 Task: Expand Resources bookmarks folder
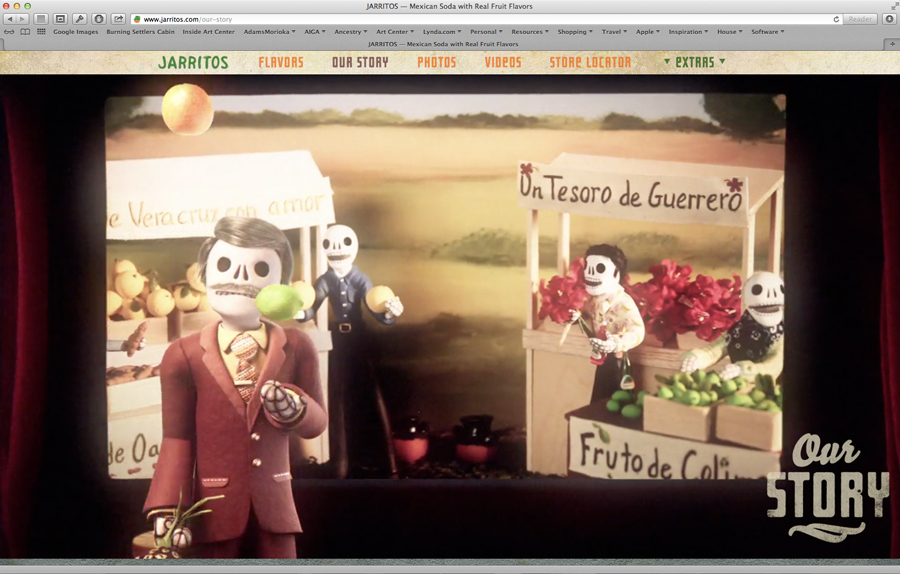click(x=530, y=32)
